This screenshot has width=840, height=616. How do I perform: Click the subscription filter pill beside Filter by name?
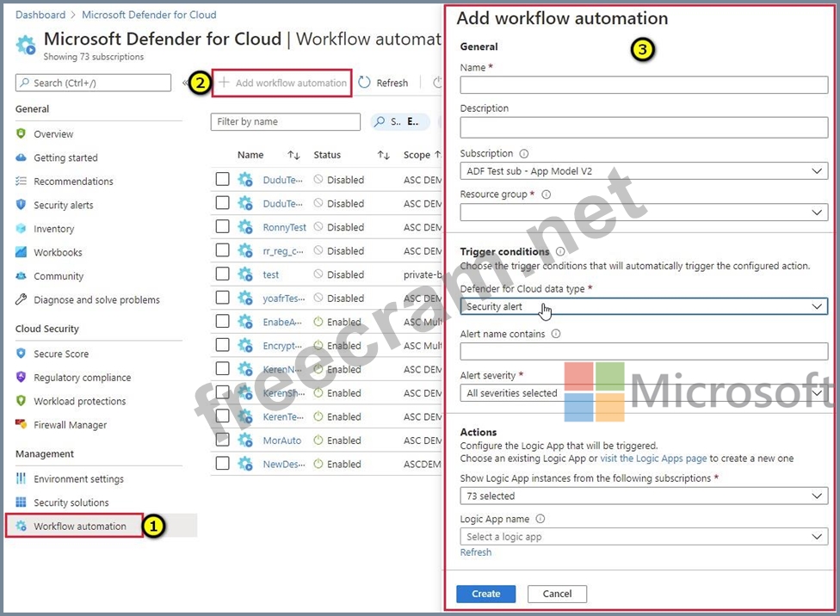[x=399, y=121]
